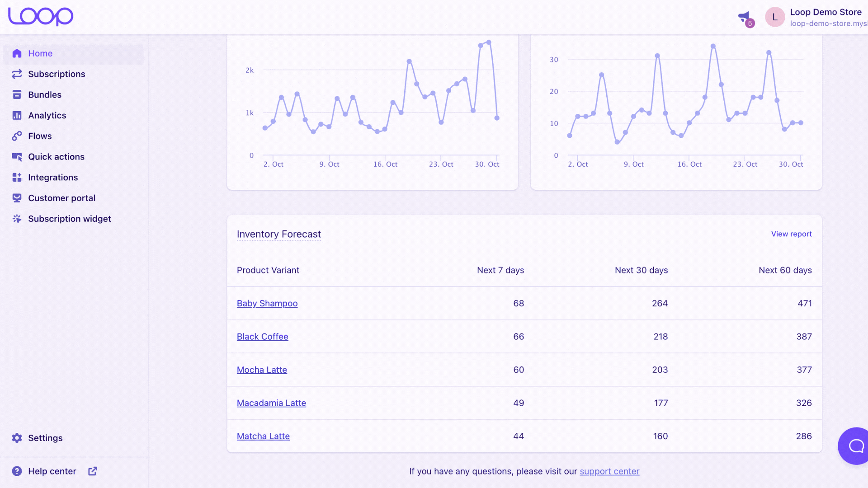The image size is (868, 488).
Task: Go to the Analytics section
Action: click(x=47, y=116)
